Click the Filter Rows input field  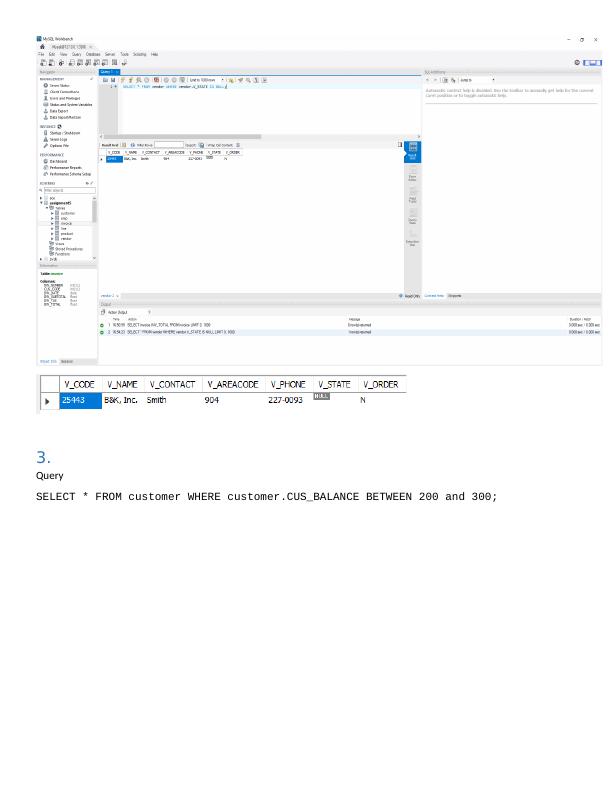click(169, 145)
